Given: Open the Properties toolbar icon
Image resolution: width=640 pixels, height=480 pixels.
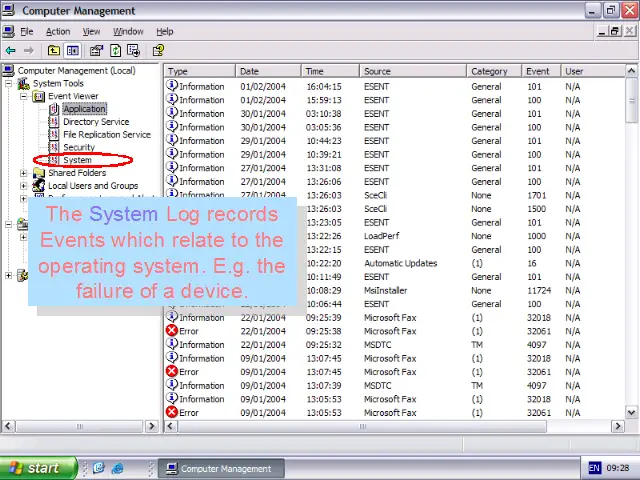Looking at the screenshot, I should [96, 51].
